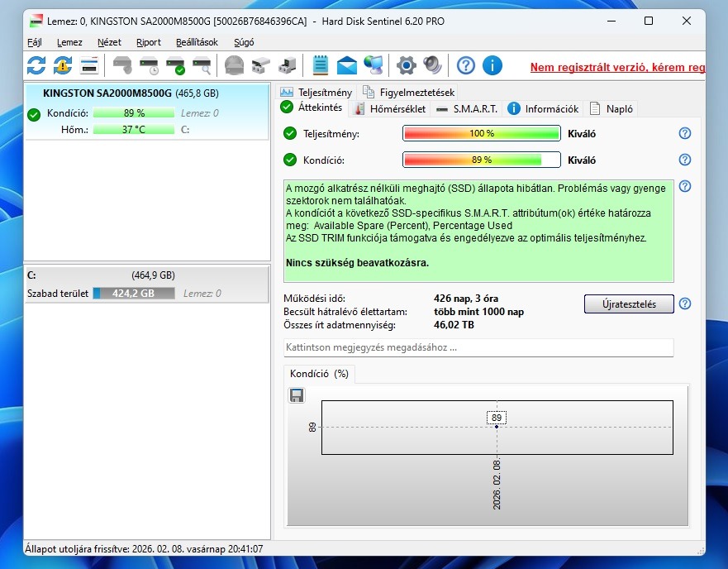Open the Lemez menu

coord(69,42)
